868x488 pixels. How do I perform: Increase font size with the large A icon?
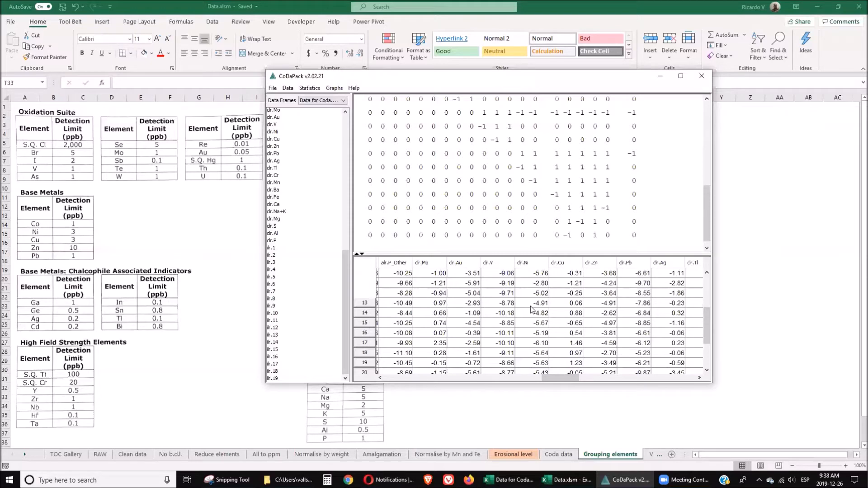(157, 39)
